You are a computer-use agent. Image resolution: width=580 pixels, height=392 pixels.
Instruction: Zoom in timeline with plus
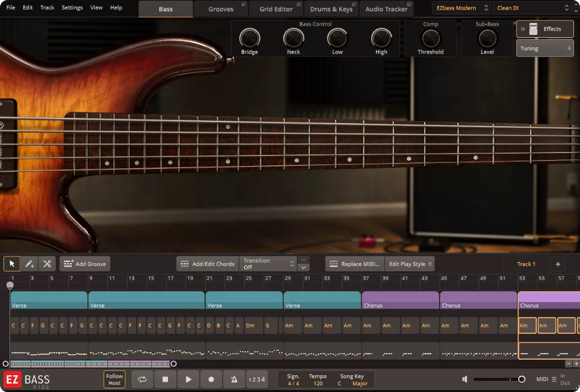[x=576, y=364]
